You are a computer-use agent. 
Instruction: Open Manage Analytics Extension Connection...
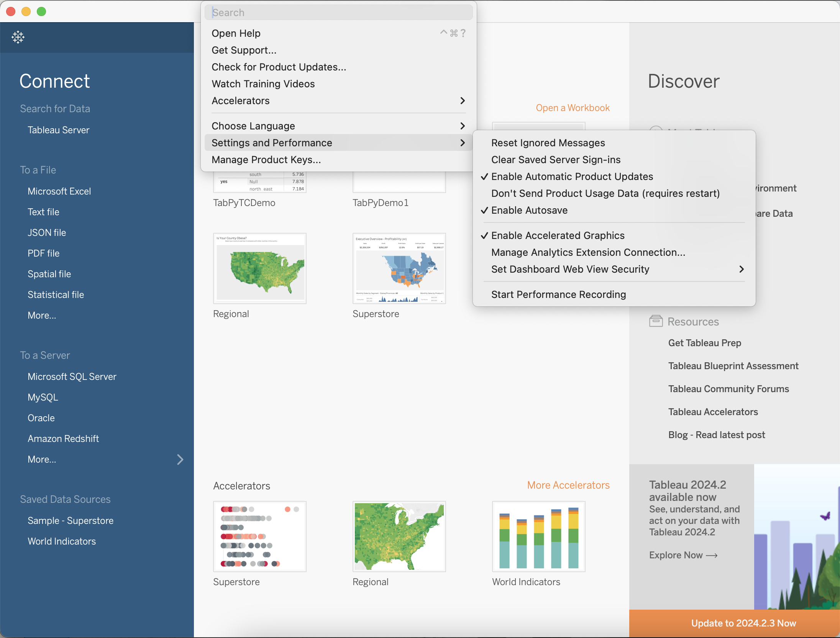pyautogui.click(x=614, y=252)
